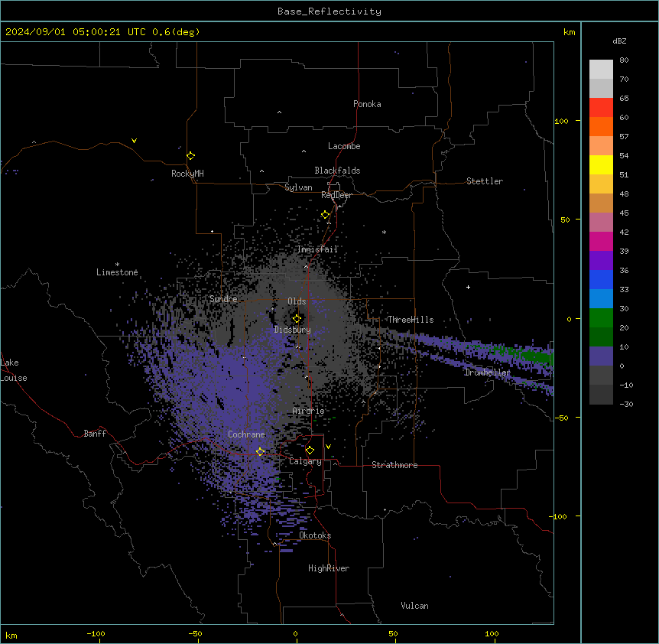659x644 pixels.
Task: Pick the blue 33-36 dBZ legend swatch
Action: point(601,279)
